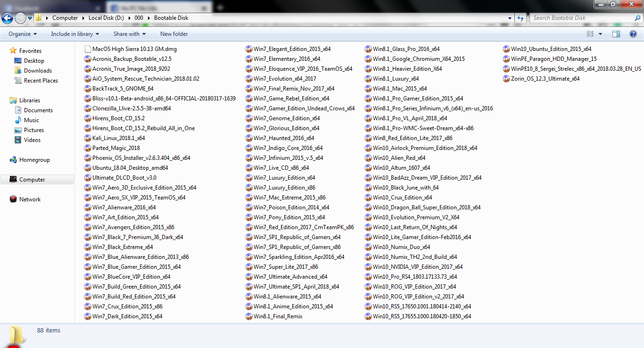
Task: Toggle the preview pane icon
Action: (616, 34)
